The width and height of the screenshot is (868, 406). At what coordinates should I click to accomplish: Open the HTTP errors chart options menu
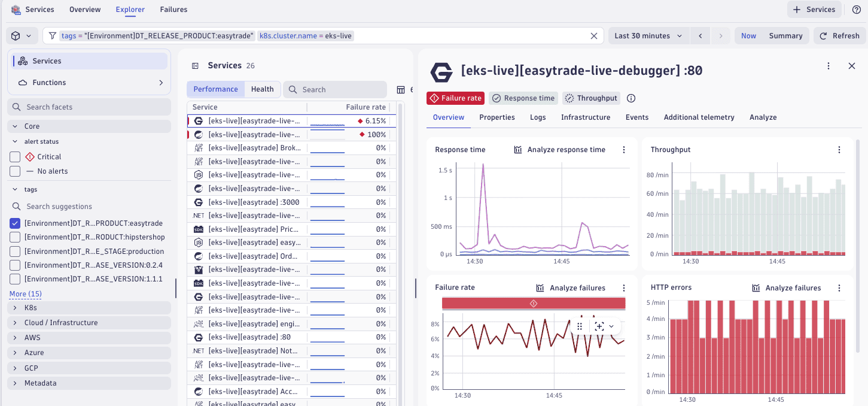(839, 288)
